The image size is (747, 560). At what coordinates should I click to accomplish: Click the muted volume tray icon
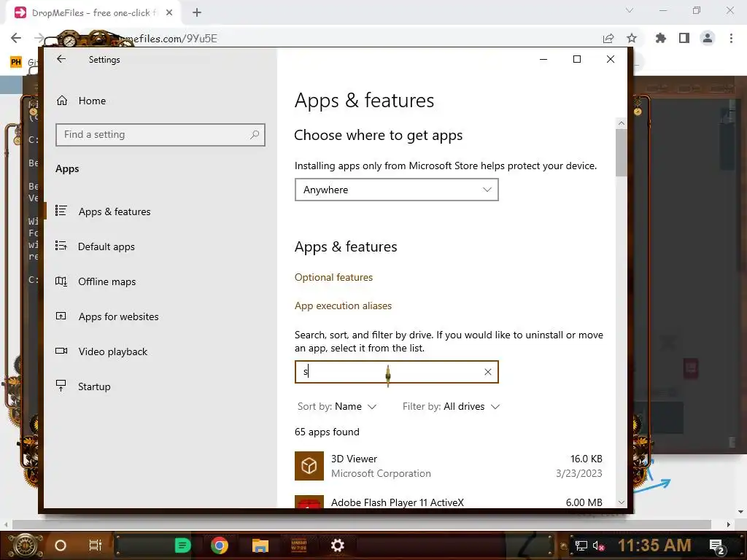click(x=598, y=545)
